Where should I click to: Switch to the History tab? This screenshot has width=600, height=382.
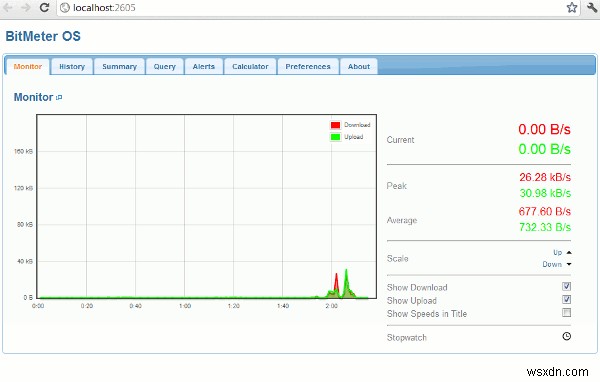[72, 67]
